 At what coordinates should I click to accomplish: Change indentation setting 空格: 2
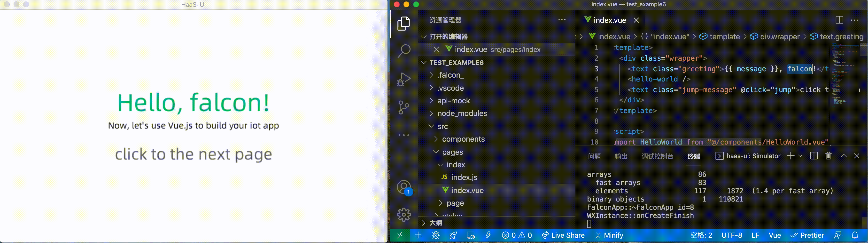click(701, 235)
